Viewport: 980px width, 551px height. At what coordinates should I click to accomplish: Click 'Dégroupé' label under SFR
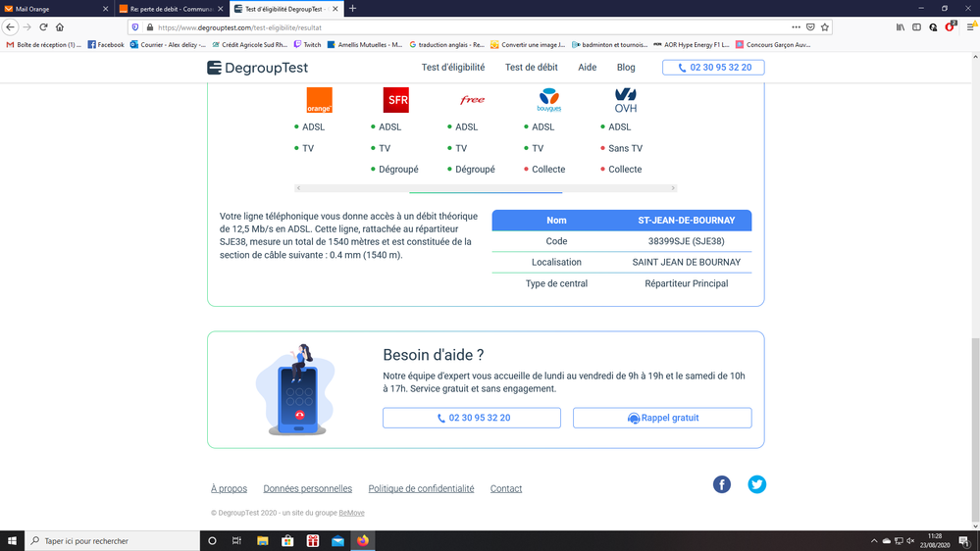point(398,170)
